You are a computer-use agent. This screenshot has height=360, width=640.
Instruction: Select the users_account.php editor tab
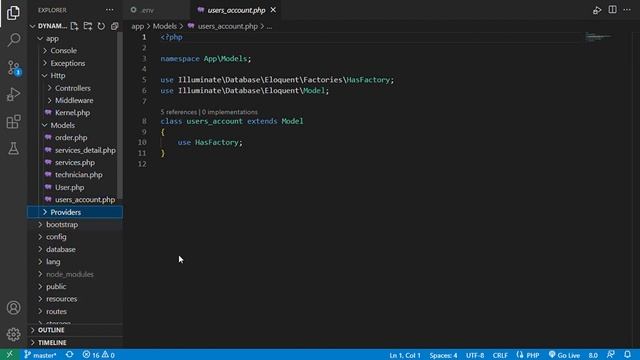coord(236,10)
